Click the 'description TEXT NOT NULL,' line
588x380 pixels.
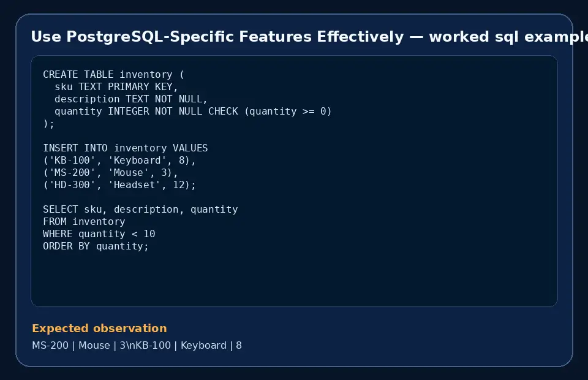pyautogui.click(x=131, y=99)
